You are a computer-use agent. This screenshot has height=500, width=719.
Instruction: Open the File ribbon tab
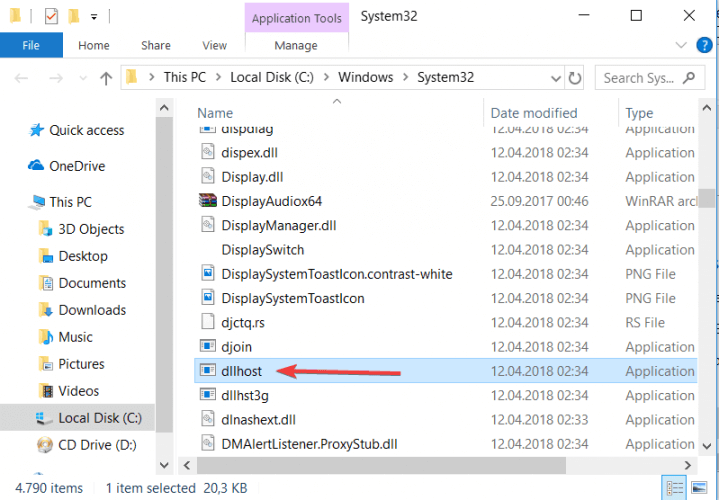[x=31, y=45]
